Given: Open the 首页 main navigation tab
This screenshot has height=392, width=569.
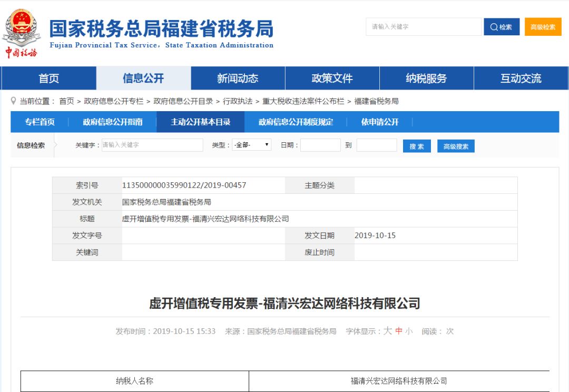Looking at the screenshot, I should click(x=48, y=78).
